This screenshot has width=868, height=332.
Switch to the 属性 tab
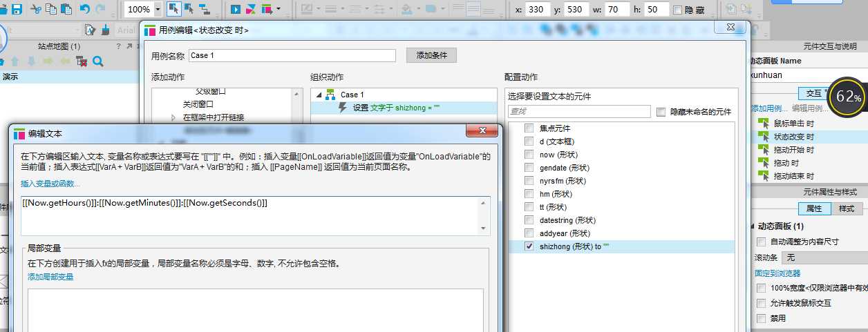pos(814,208)
